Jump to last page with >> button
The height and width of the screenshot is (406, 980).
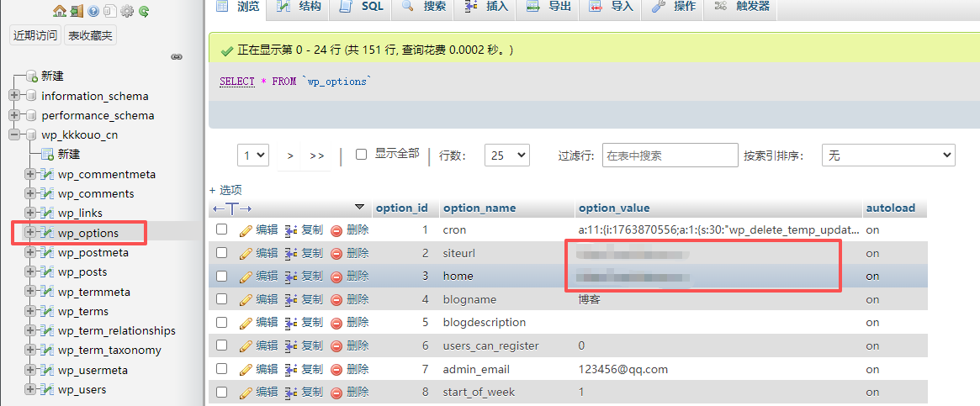tap(317, 156)
